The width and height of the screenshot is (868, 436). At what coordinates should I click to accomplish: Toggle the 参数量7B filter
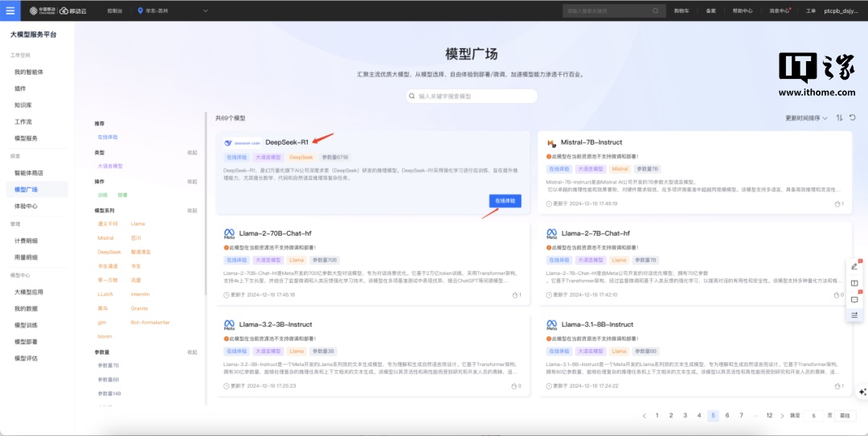[x=108, y=366]
